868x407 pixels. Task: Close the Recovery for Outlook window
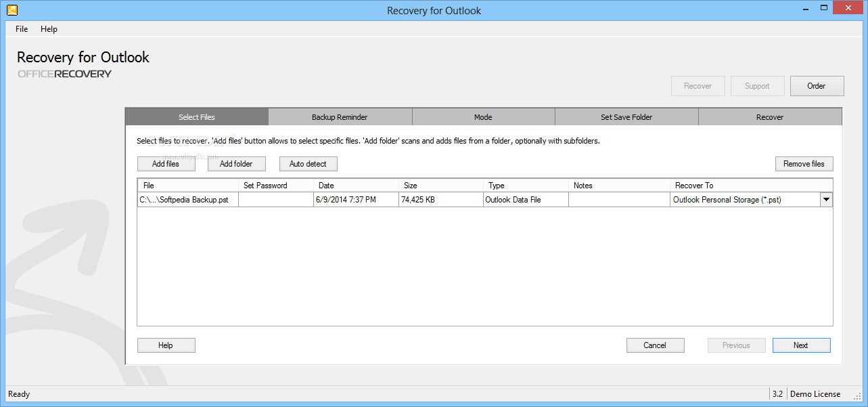coord(848,8)
